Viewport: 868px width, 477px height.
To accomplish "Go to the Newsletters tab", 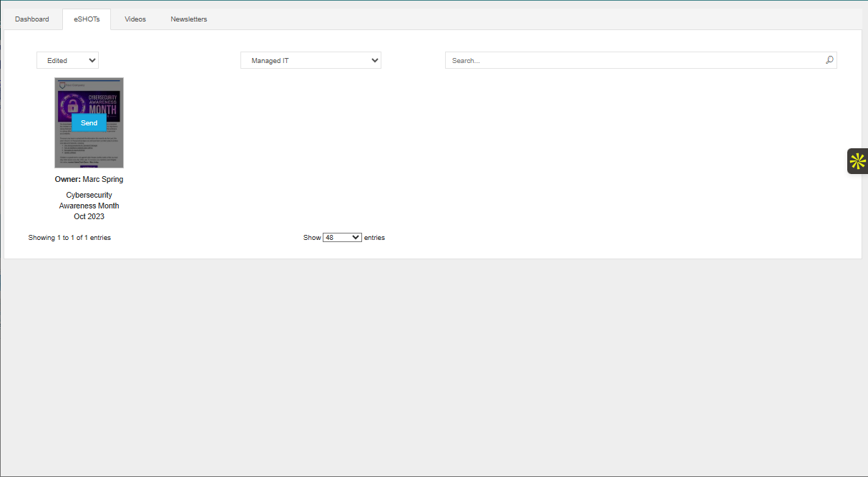I will click(x=189, y=19).
